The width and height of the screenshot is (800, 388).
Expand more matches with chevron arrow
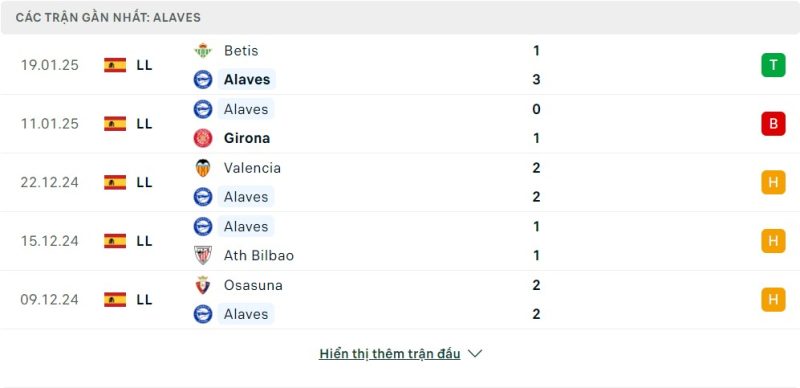[475, 353]
